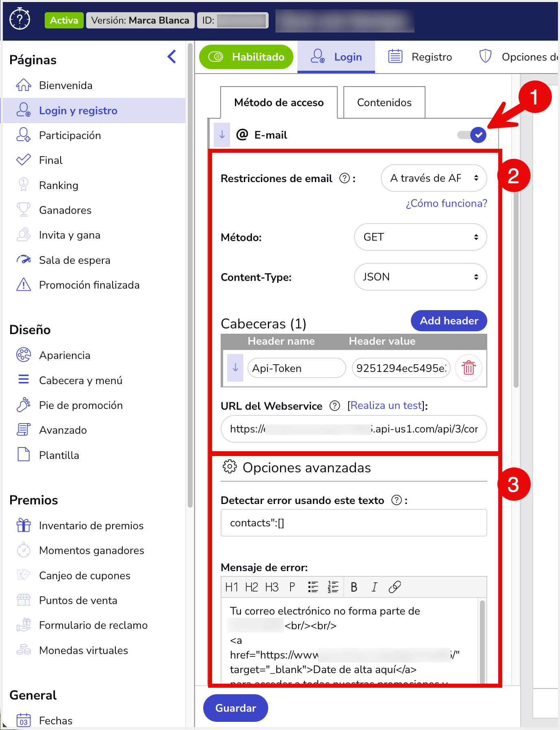Toggle the green Habilitado switch
This screenshot has width=560, height=730.
pos(246,57)
